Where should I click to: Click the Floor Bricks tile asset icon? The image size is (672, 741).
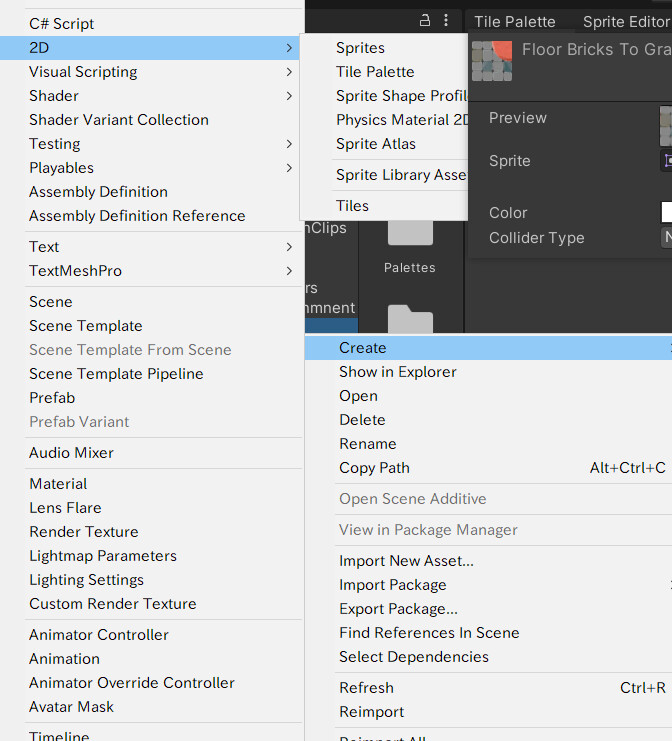(491, 60)
